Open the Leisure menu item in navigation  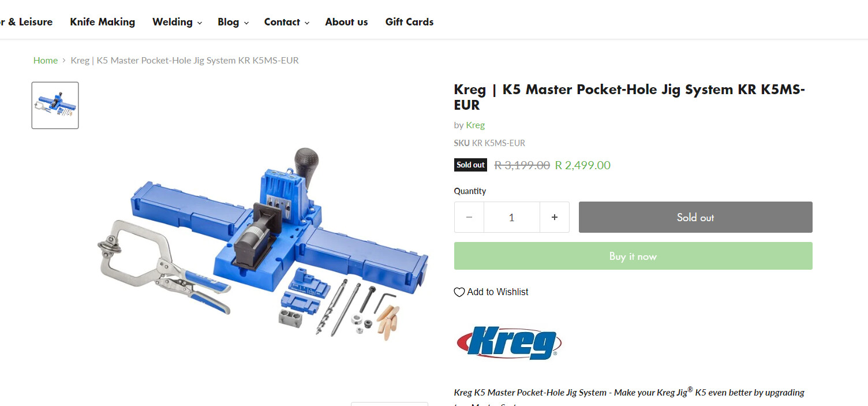point(26,22)
